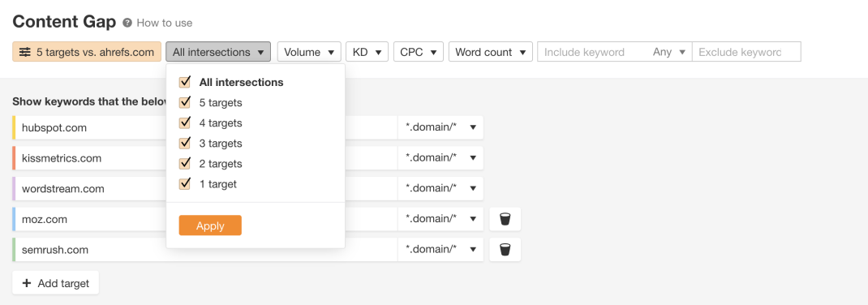Click the help question mark icon
Image resolution: width=868 pixels, height=305 pixels.
pyautogui.click(x=127, y=23)
